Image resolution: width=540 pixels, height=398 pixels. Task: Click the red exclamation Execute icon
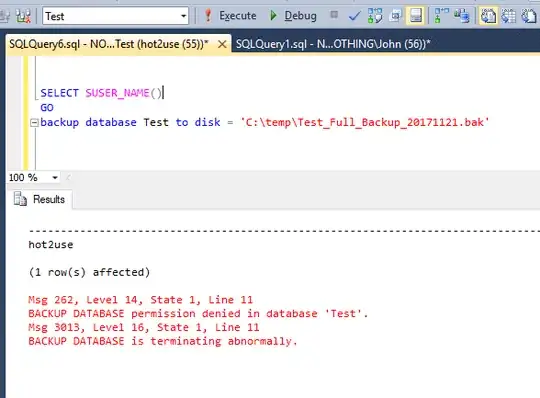click(208, 15)
